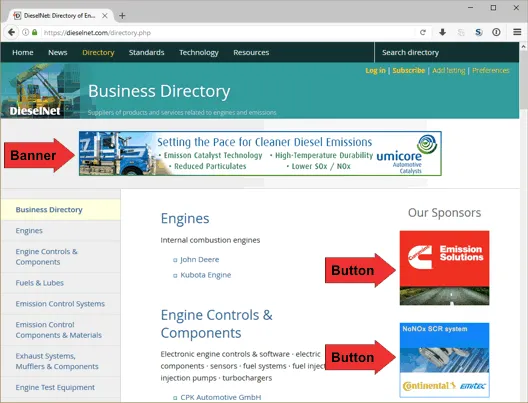528x403 pixels.
Task: Open the Resources nav menu item
Action: (251, 53)
